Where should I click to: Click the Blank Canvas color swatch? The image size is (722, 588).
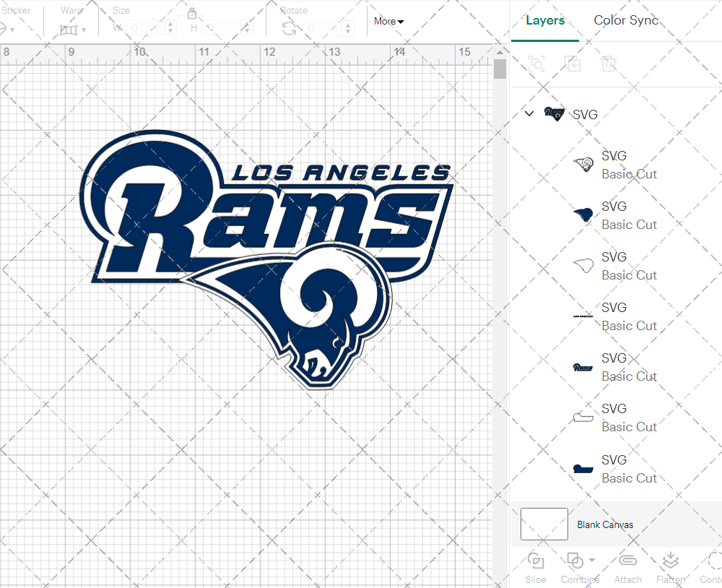pos(544,524)
